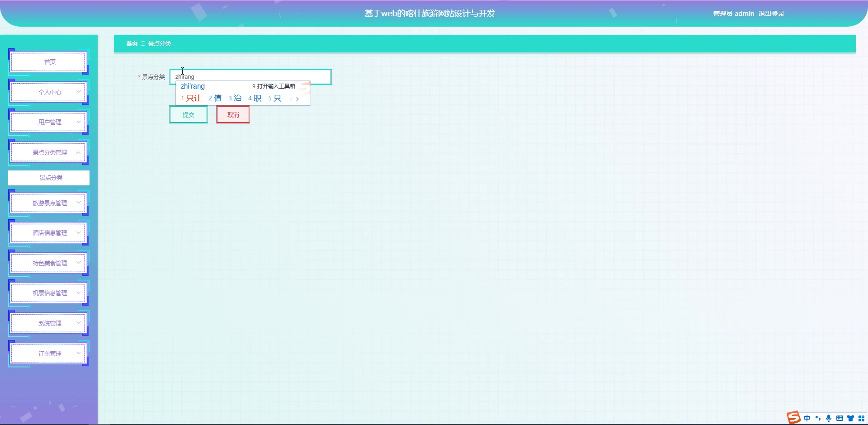Choose IME candidate 2 值
This screenshot has width=868, height=425.
(x=215, y=98)
